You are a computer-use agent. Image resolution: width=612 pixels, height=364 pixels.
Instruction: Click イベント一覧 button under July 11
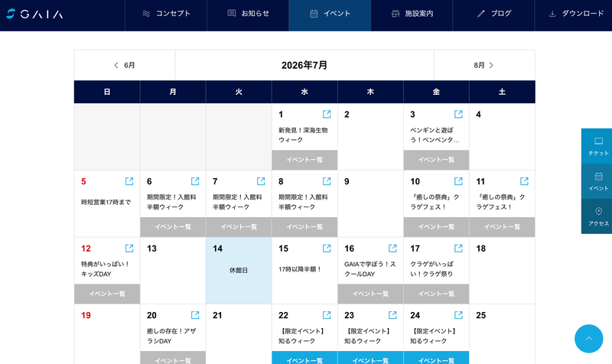(x=502, y=227)
